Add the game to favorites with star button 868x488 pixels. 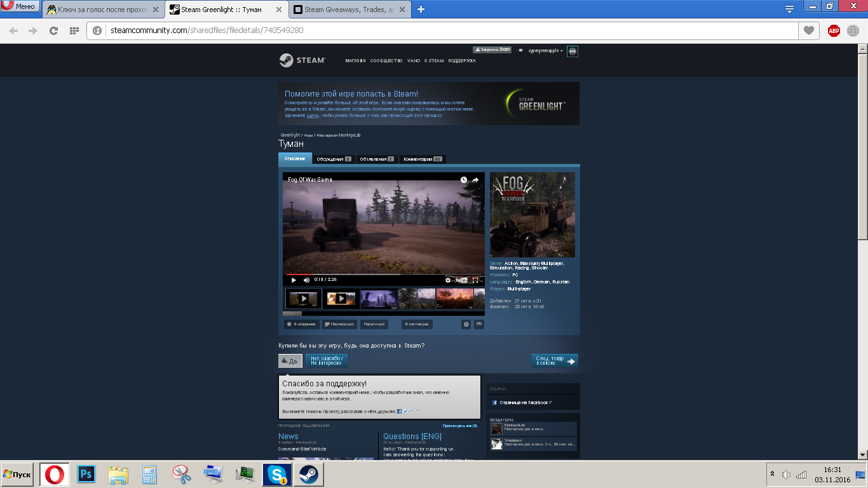(301, 324)
